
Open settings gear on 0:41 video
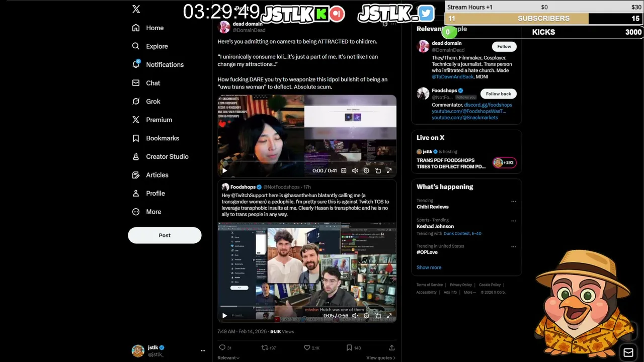[366, 170]
